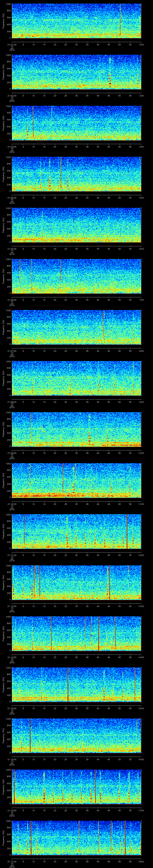Click the "10:00" end-time axis label
The height and width of the screenshot is (868, 153).
(141, 453)
